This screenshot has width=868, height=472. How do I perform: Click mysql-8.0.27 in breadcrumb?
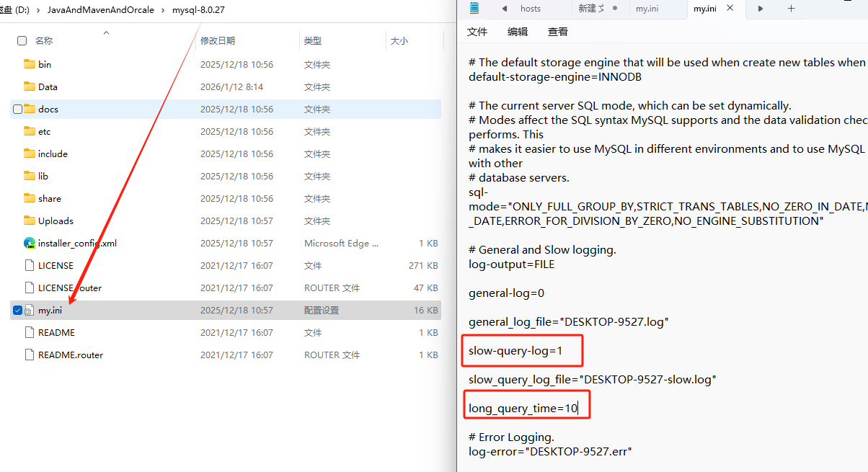(x=199, y=10)
